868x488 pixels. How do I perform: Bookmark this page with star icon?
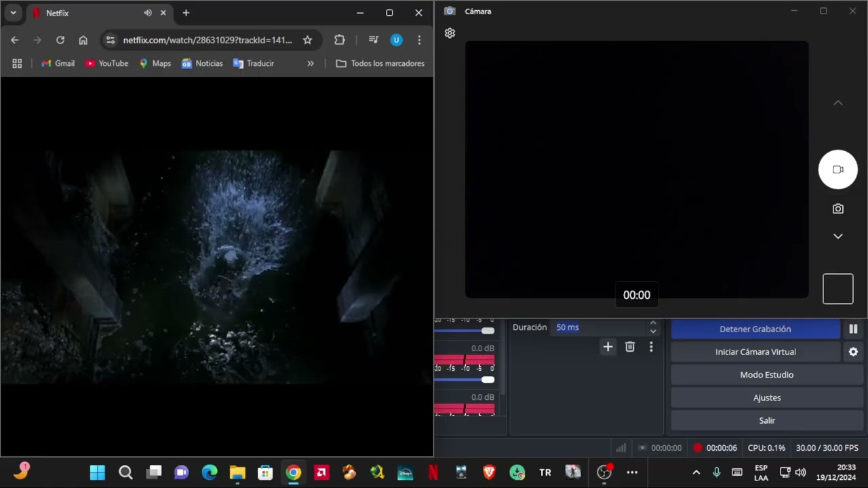tap(307, 40)
